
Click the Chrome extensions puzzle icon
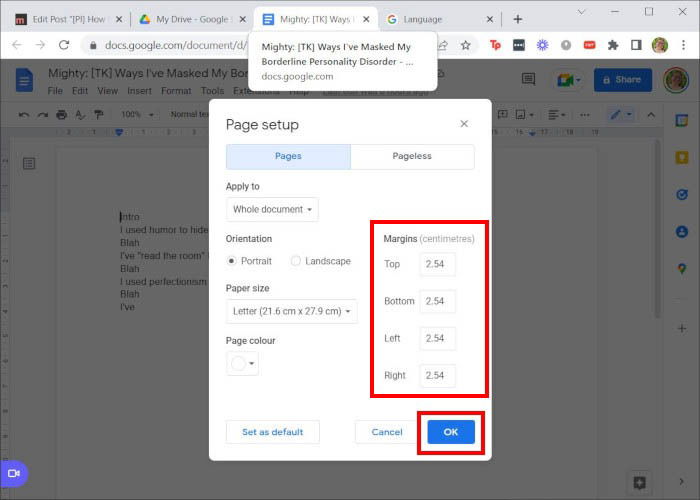[x=612, y=45]
